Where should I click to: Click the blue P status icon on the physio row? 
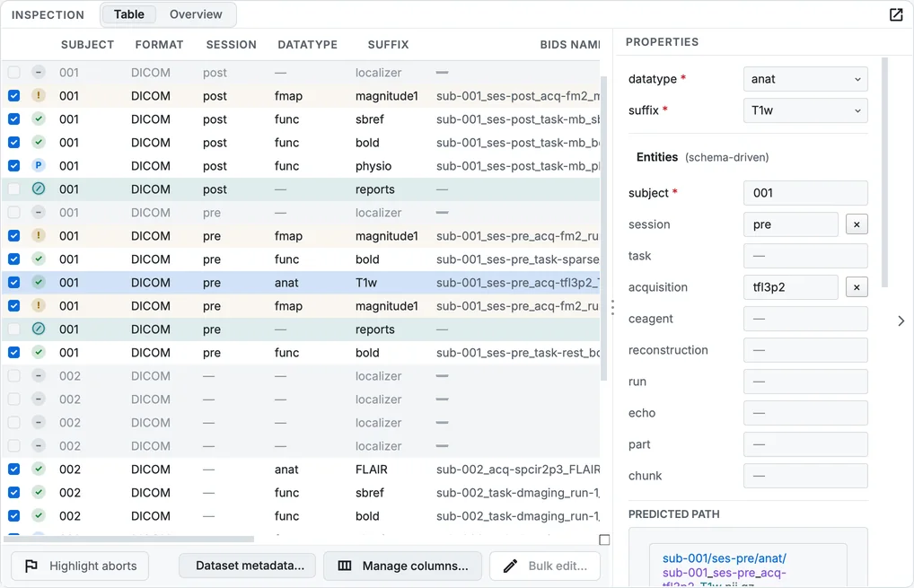(39, 165)
